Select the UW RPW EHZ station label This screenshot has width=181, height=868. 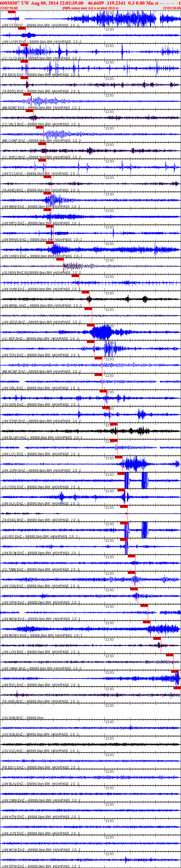41,866
